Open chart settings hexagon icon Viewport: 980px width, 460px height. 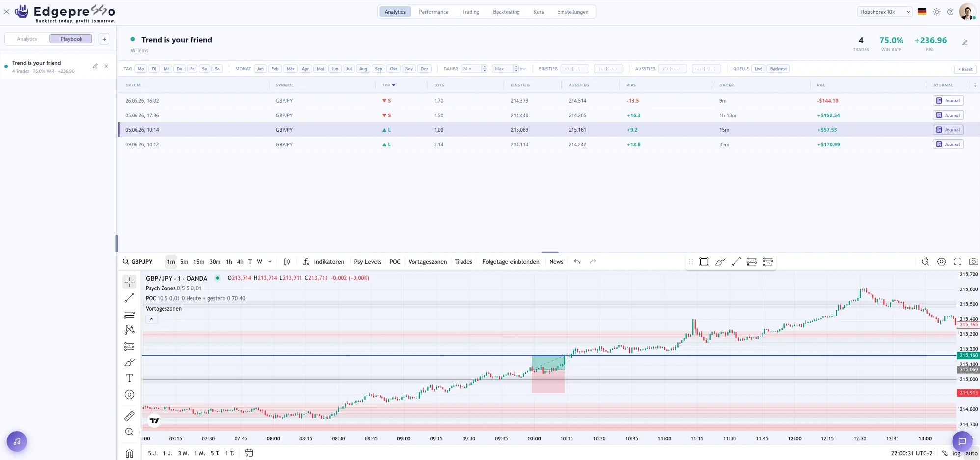941,262
